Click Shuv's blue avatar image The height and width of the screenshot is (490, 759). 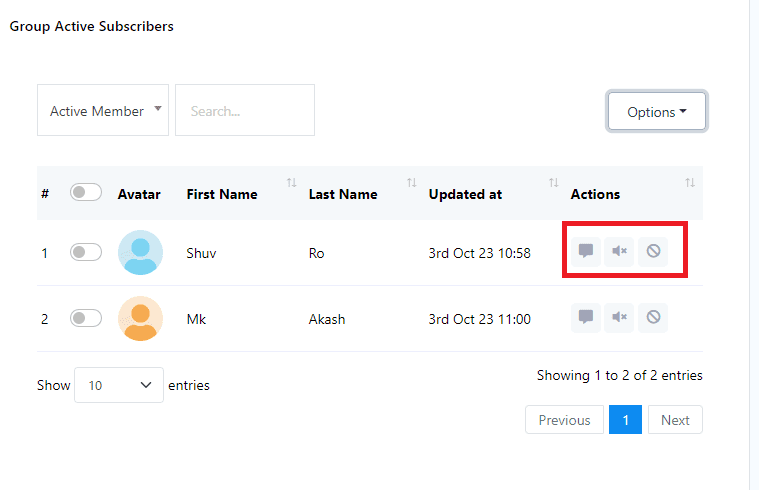click(x=140, y=253)
